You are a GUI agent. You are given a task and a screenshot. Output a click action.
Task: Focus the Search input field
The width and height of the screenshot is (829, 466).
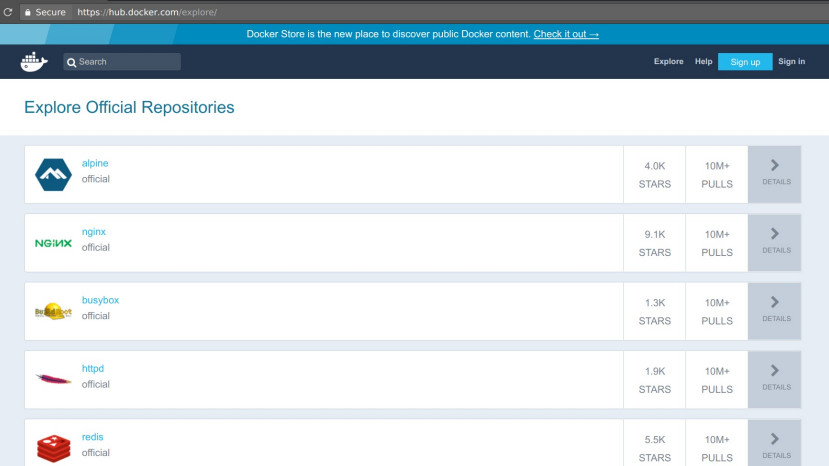[122, 62]
